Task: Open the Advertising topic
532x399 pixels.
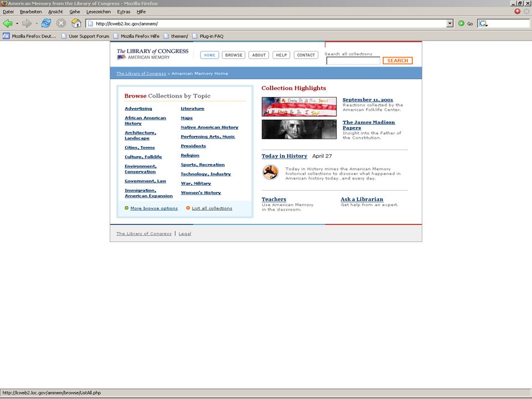Action: [x=138, y=109]
